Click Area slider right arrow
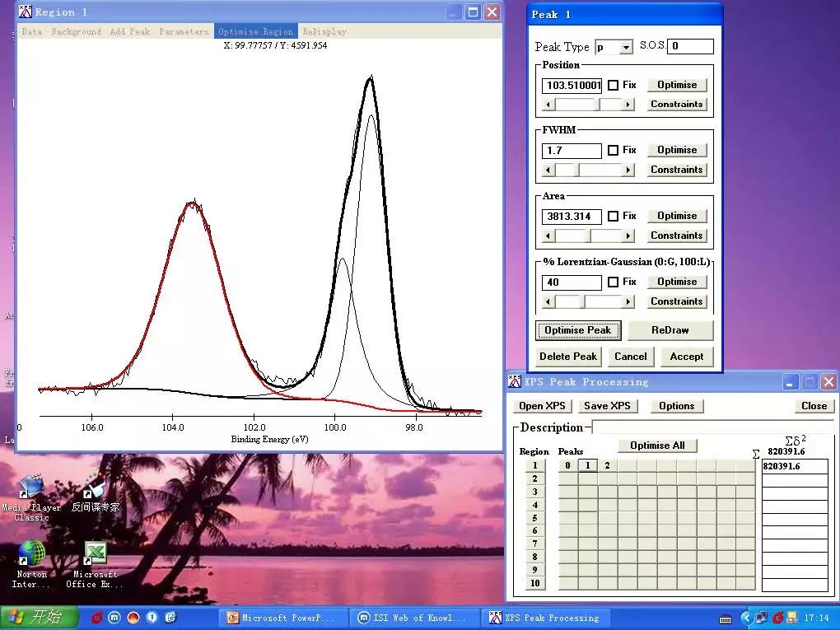 (628, 236)
